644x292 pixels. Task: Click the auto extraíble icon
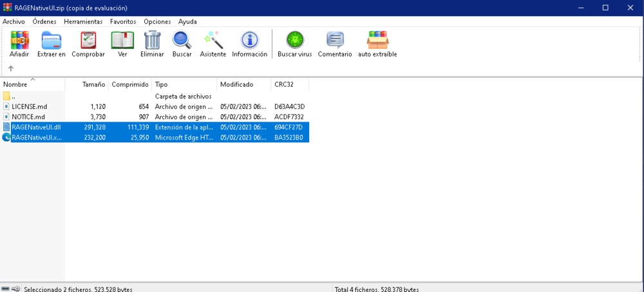click(377, 40)
